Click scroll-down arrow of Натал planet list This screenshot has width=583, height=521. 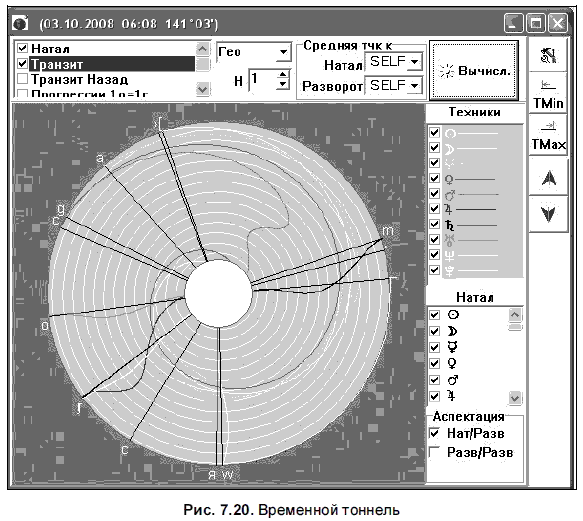point(515,398)
